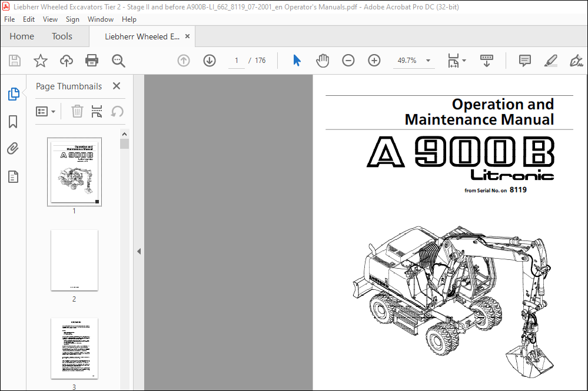Activate the Hand pan tool
Screen dimensions: 588x391
click(x=322, y=61)
